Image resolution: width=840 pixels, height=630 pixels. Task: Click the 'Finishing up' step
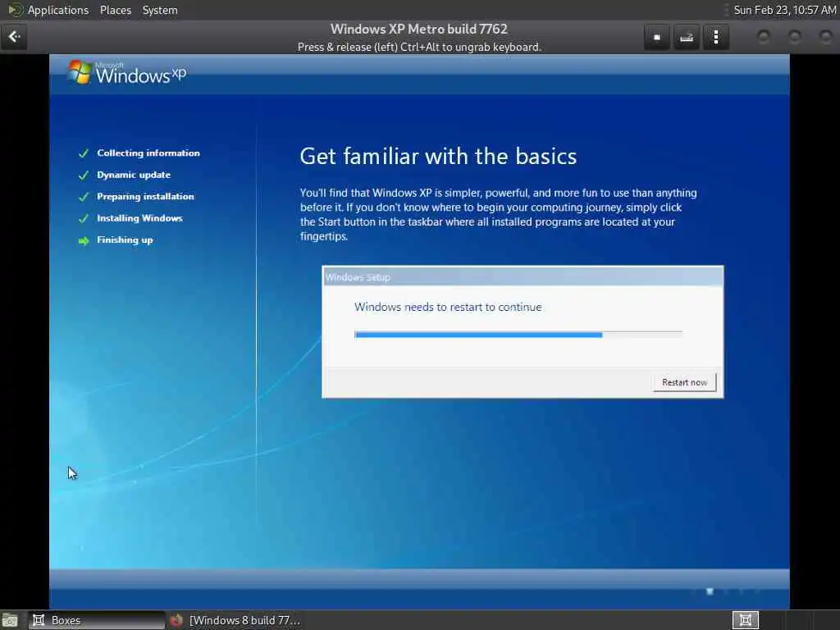pos(125,240)
